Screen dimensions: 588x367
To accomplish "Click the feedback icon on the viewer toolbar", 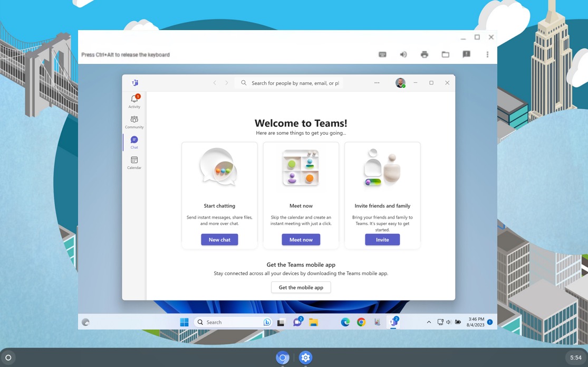I will 466,54.
